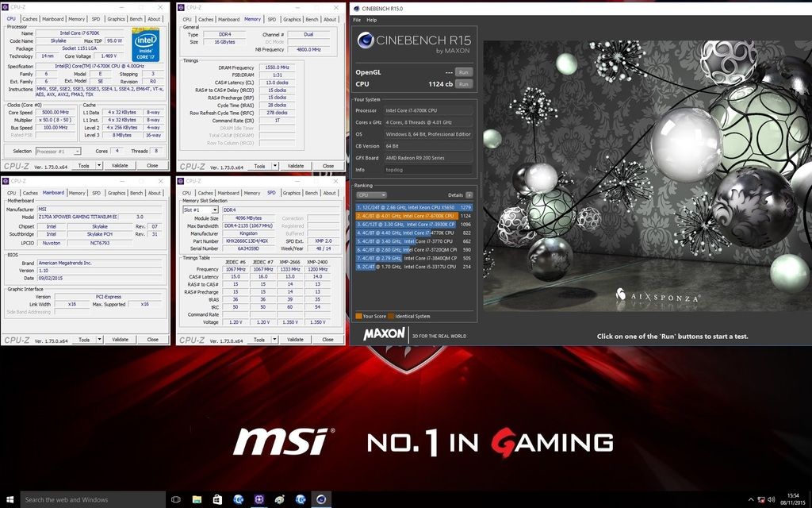812x508 pixels.
Task: Click the Cinebench R15 sphere logo
Action: tap(366, 40)
